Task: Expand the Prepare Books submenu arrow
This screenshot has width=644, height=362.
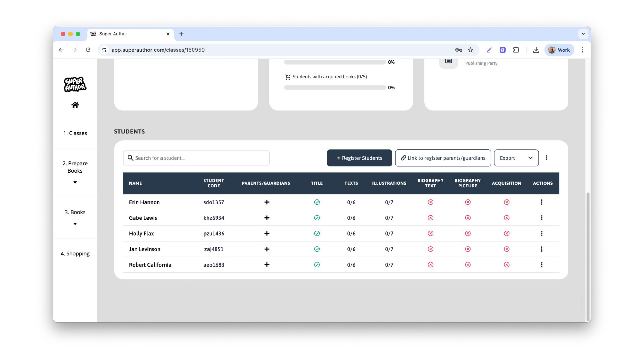Action: click(75, 182)
